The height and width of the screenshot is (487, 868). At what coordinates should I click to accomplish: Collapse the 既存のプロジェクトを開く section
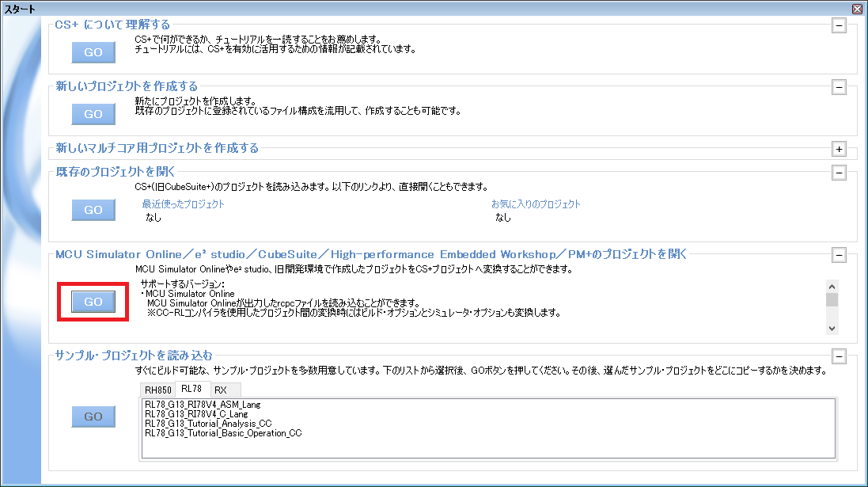coord(839,173)
